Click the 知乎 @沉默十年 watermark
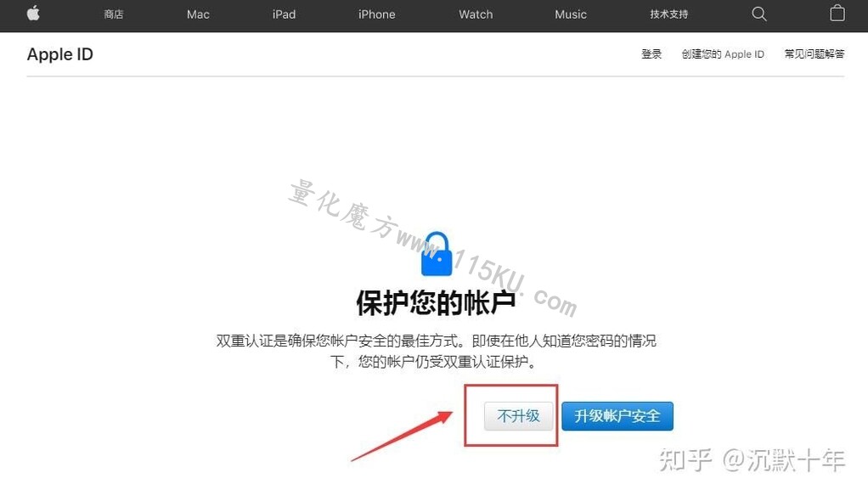Screen dimensions: 868x496 752,460
